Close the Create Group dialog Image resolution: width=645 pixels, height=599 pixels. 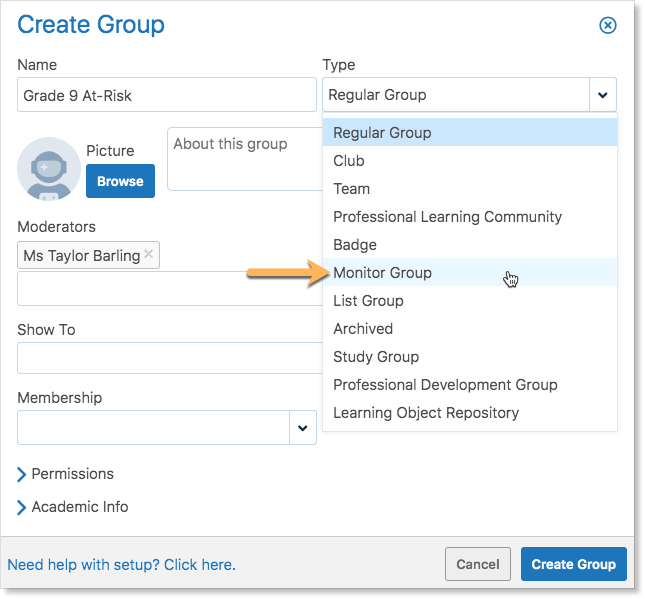pyautogui.click(x=607, y=26)
